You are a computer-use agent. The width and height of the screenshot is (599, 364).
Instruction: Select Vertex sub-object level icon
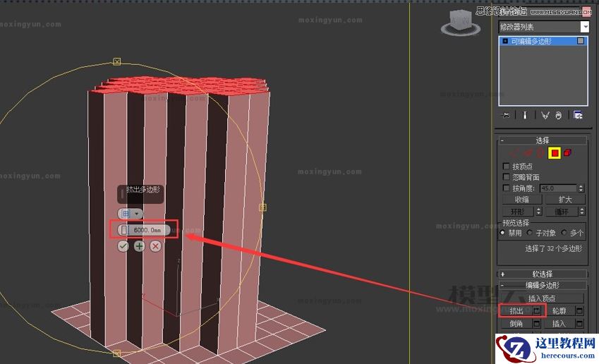coord(514,153)
